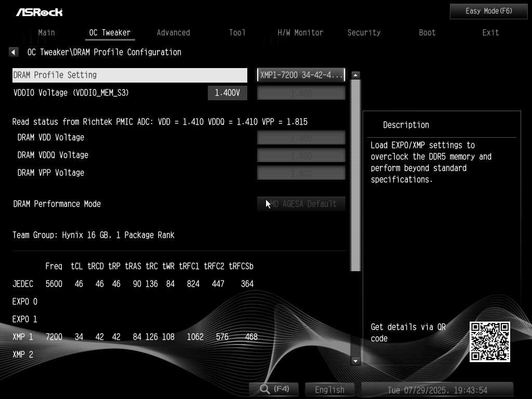
Task: Click the scrollbar down arrow
Action: (x=355, y=361)
